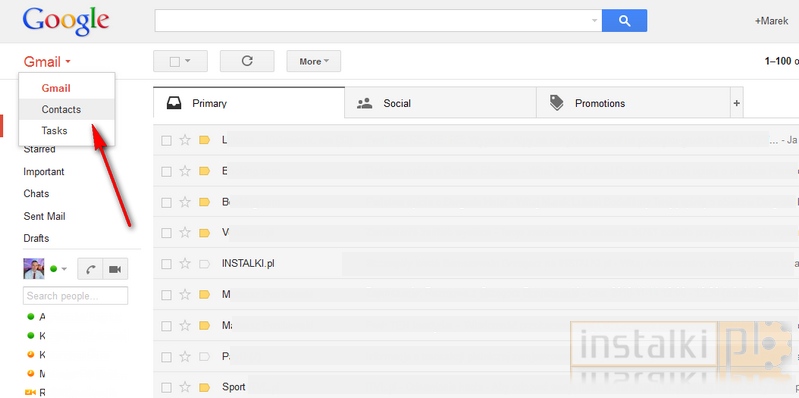
Task: Open the Chats folder
Action: [x=36, y=194]
